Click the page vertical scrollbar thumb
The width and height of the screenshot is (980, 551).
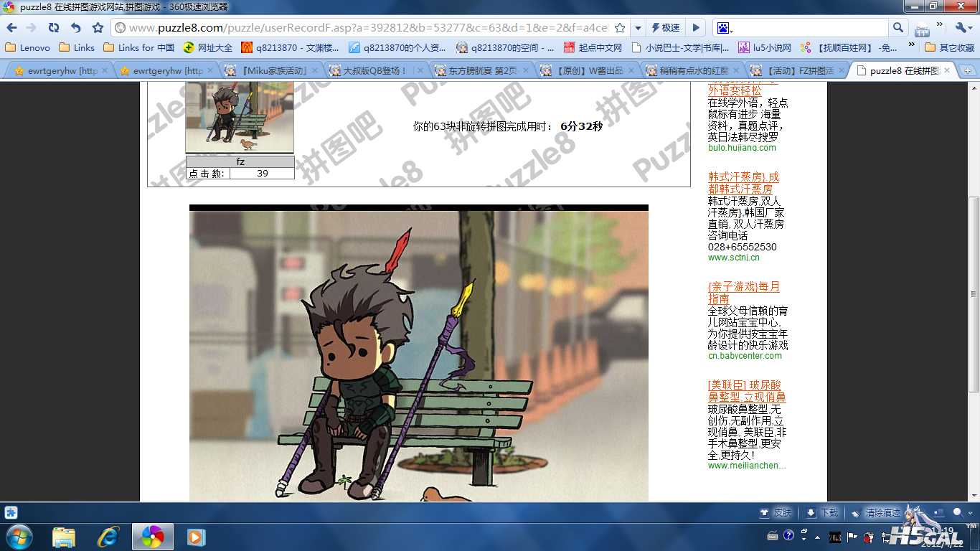click(974, 294)
